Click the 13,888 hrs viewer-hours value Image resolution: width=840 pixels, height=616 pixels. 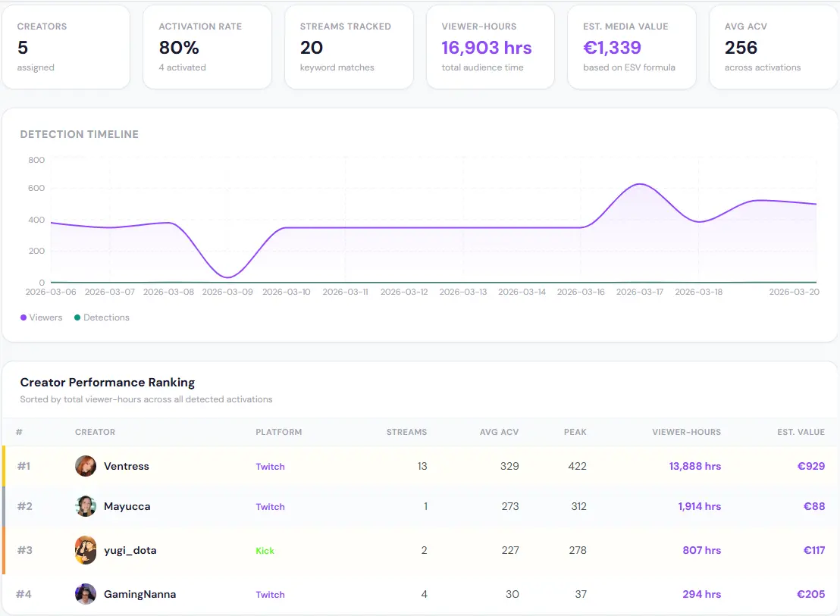point(694,466)
